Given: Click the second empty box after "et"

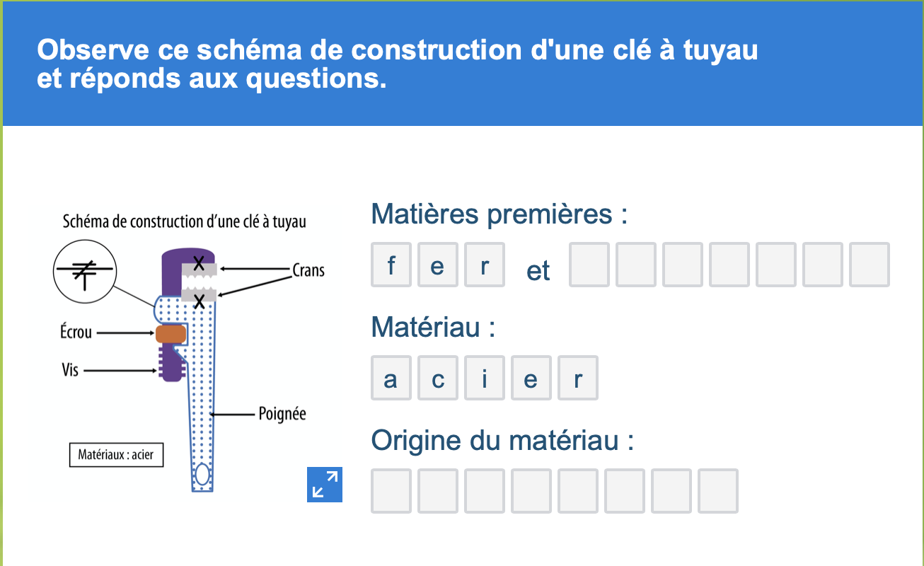Looking at the screenshot, I should 636,265.
